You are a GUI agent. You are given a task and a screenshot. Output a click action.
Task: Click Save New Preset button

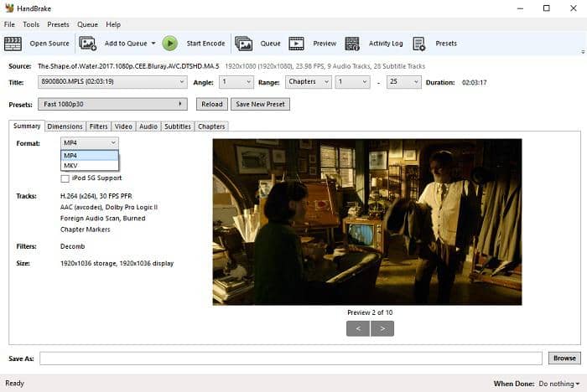click(260, 104)
